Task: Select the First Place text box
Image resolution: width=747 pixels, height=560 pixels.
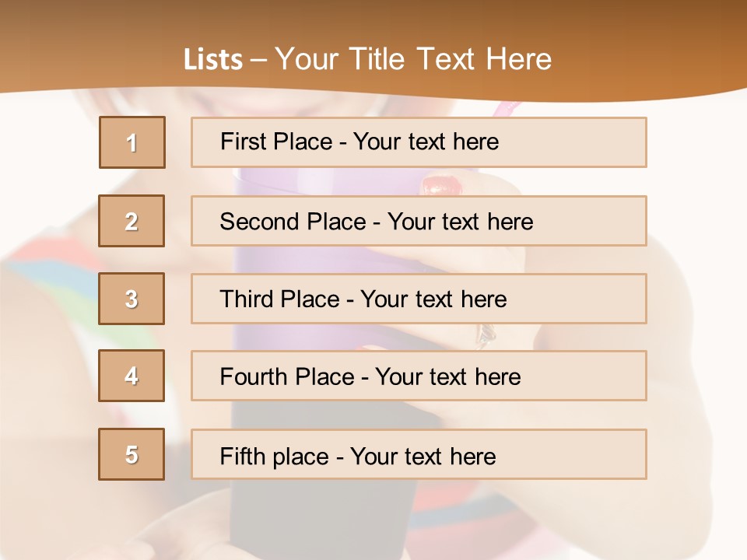Action: (419, 142)
